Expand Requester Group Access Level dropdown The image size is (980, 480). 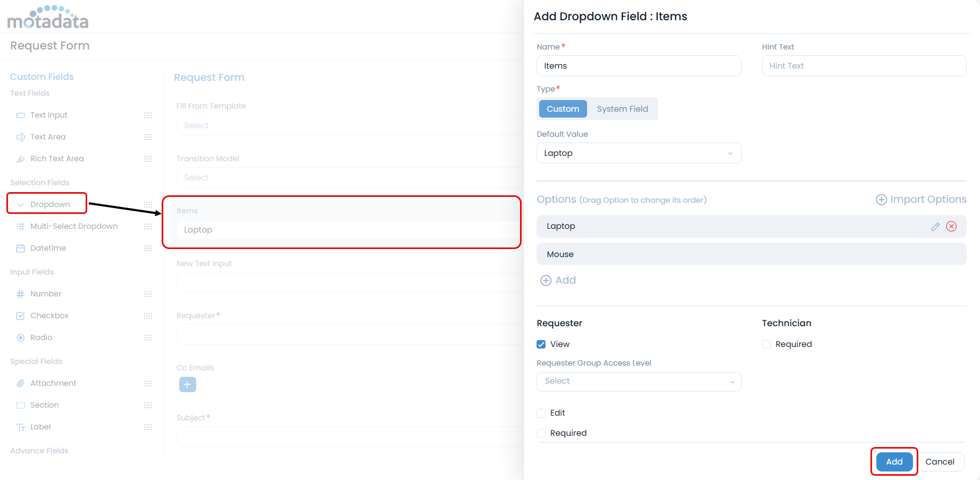tap(639, 382)
